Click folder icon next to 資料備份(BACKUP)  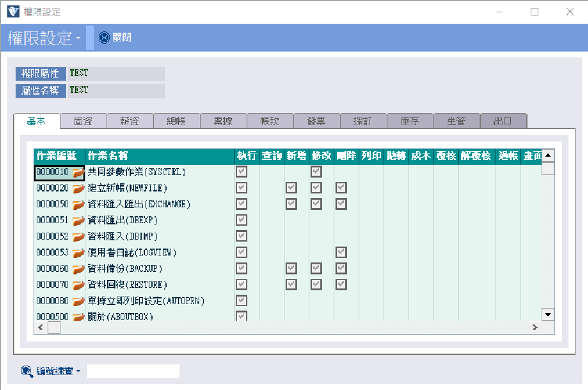78,269
